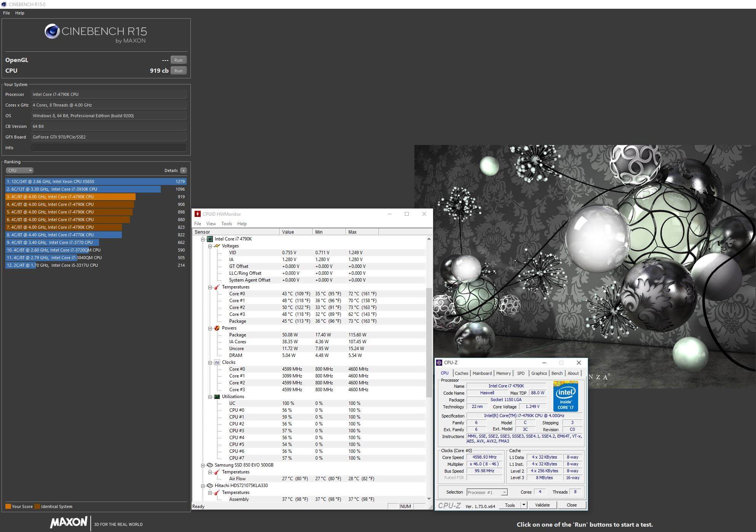Click the Info input field

[x=109, y=148]
